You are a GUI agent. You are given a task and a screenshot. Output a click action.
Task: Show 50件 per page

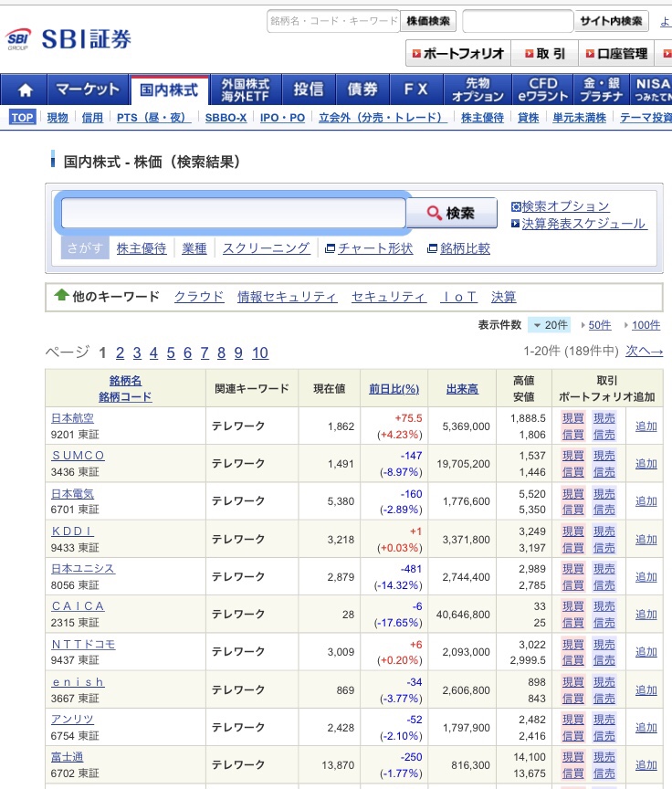[600, 325]
